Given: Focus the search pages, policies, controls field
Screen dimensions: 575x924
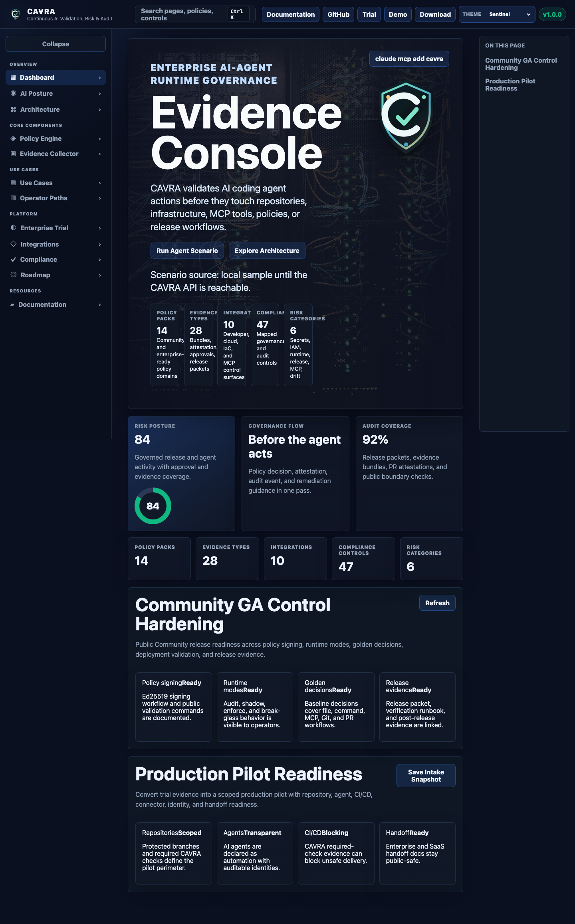Looking at the screenshot, I should 195,14.
